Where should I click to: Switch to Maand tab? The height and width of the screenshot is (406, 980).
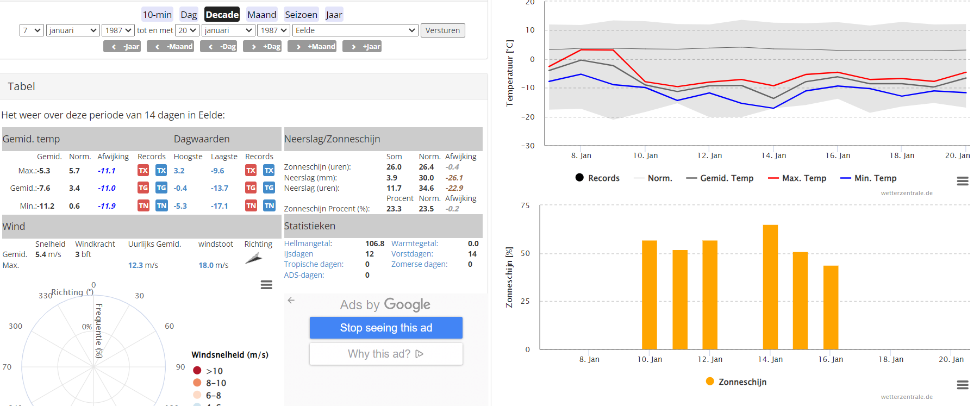(261, 15)
